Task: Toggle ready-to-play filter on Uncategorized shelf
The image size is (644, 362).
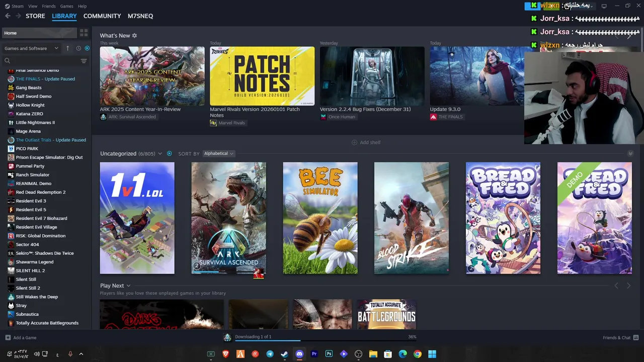Action: click(169, 153)
